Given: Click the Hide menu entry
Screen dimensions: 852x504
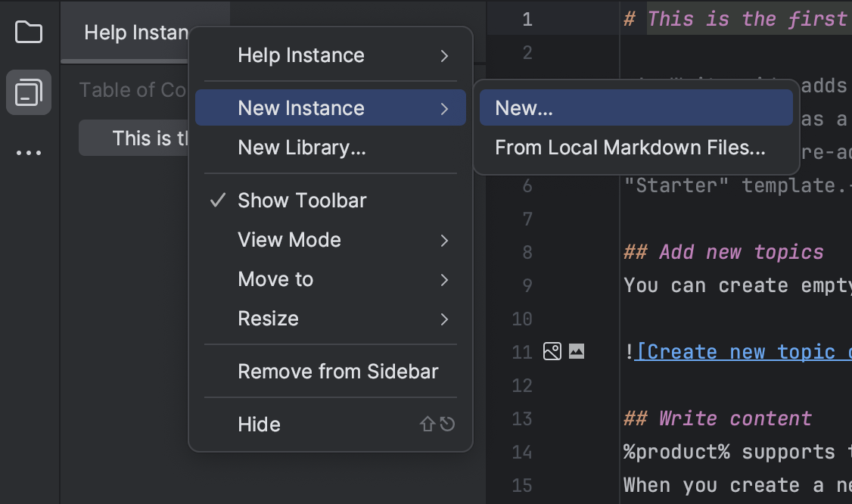Looking at the screenshot, I should (x=259, y=424).
